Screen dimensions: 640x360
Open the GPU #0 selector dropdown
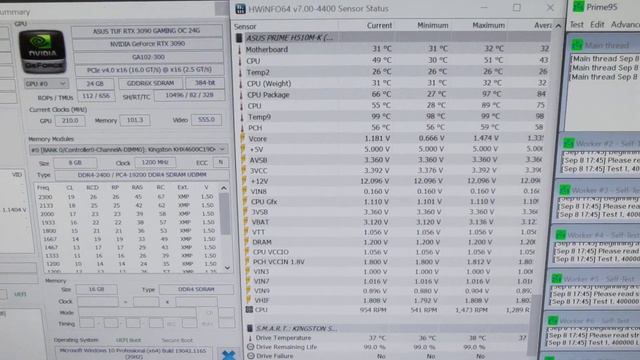point(46,84)
